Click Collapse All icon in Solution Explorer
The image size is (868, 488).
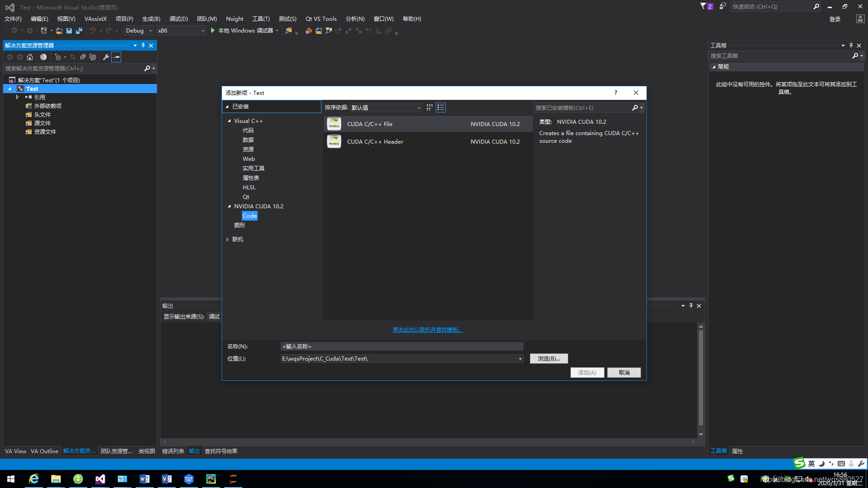83,57
